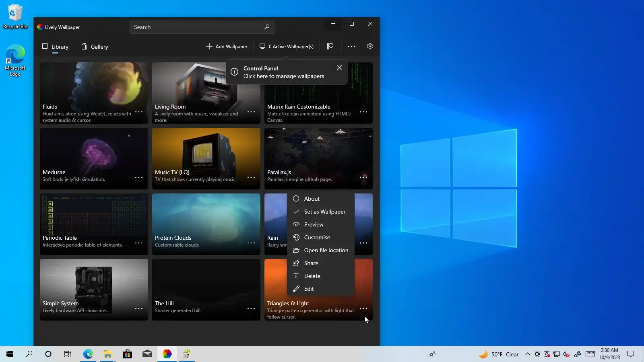Open more options for Fluids wallpaper
The width and height of the screenshot is (644, 362).
pos(139,112)
